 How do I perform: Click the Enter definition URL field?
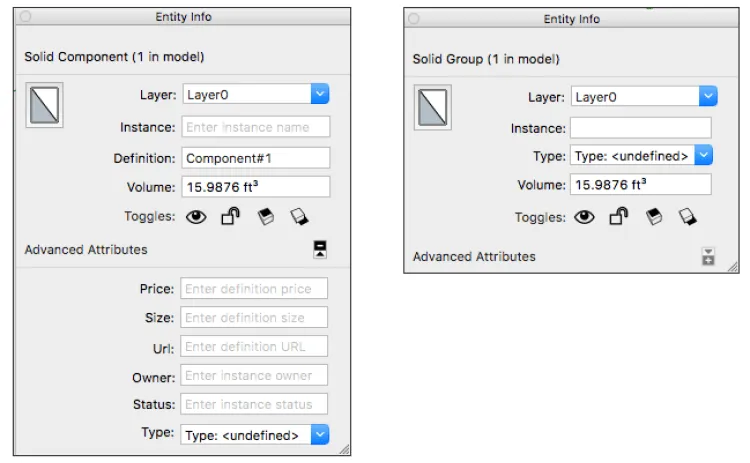click(254, 346)
